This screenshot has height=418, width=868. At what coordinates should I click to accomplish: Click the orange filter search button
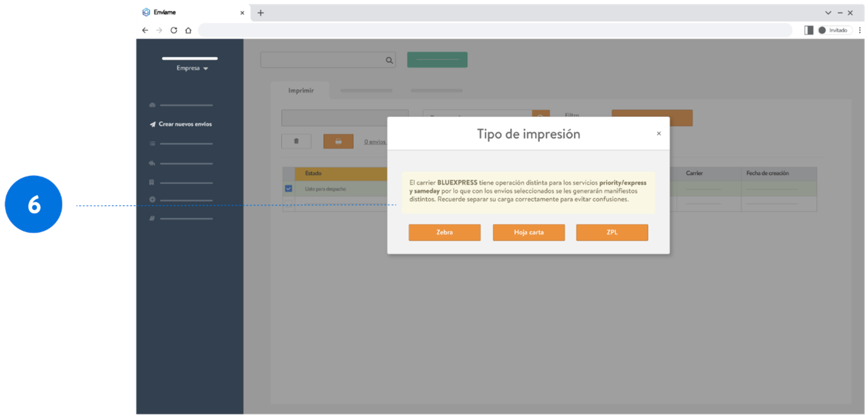click(x=541, y=114)
